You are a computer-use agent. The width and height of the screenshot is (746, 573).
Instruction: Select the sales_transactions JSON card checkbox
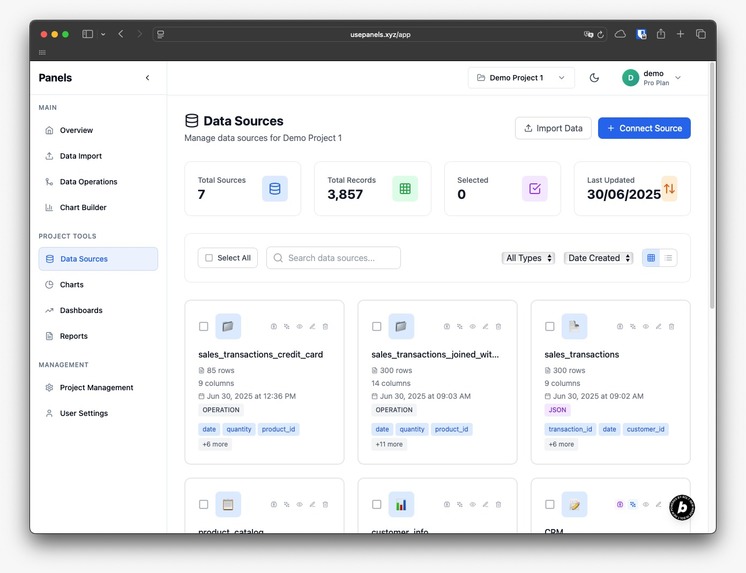550,326
